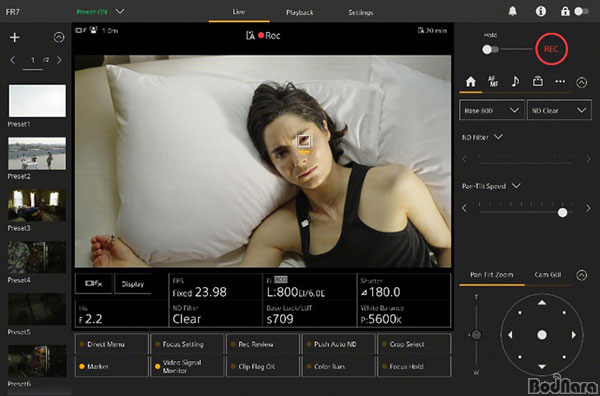This screenshot has width=600, height=396.
Task: Toggle the lock switch in top bar
Action: click(x=581, y=11)
